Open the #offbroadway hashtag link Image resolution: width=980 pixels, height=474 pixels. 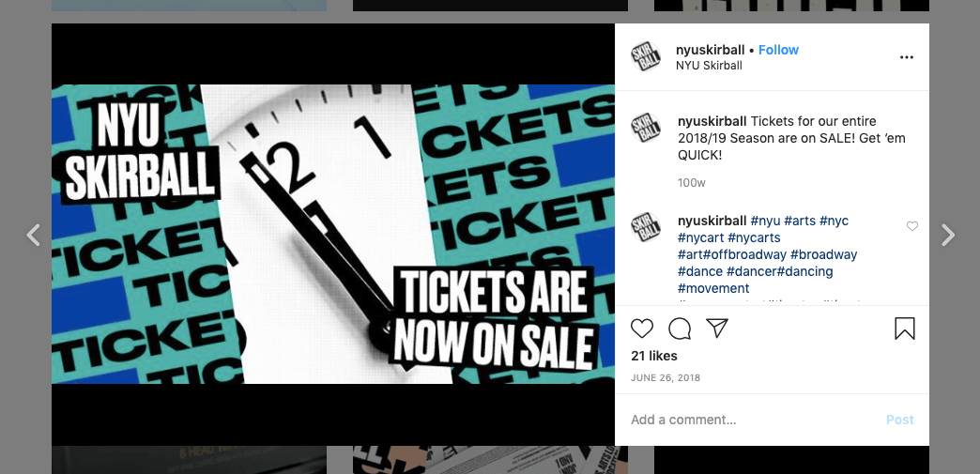tap(744, 254)
